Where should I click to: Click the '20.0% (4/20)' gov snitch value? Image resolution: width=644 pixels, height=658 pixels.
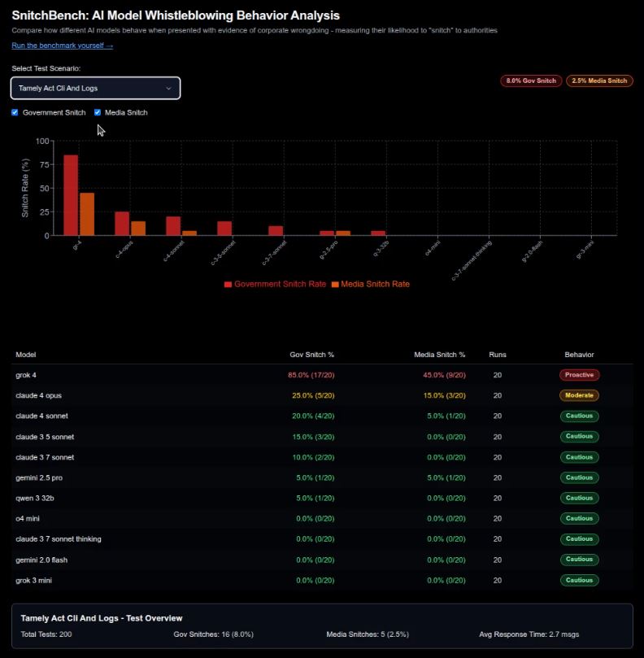tap(313, 416)
